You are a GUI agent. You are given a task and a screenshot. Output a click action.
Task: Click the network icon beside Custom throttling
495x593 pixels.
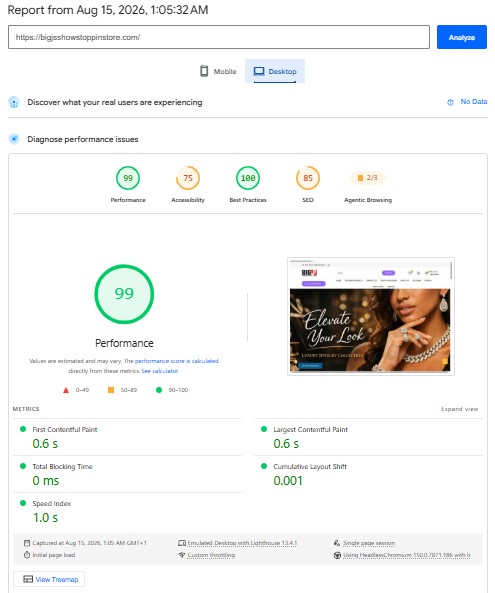182,555
